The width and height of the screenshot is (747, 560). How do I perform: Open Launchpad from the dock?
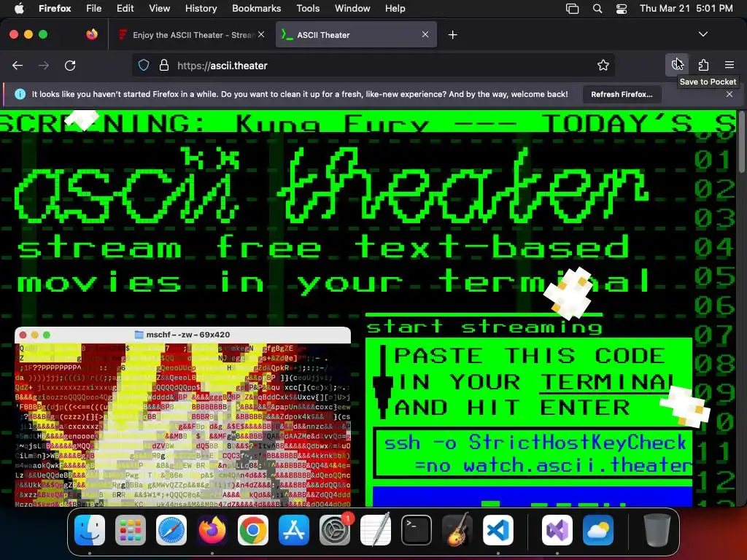click(131, 530)
